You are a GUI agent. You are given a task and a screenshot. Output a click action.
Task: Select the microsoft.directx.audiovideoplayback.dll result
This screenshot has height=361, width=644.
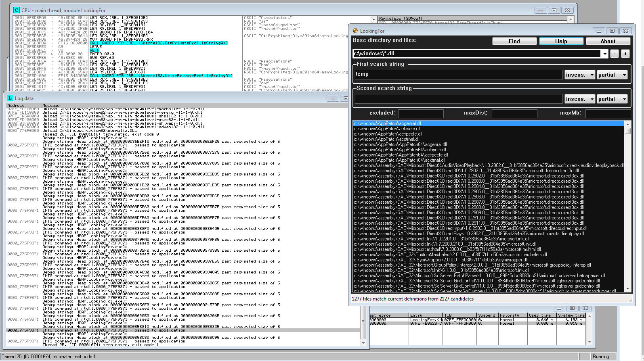488,165
